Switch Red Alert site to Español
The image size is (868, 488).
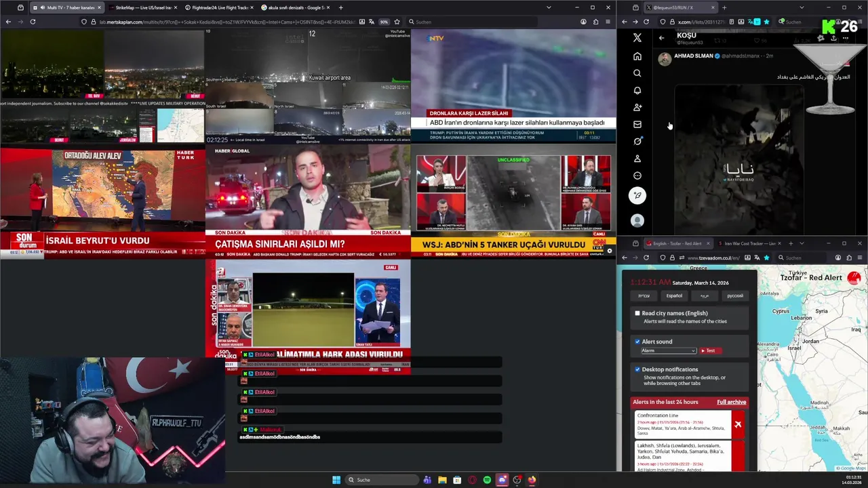(x=674, y=296)
